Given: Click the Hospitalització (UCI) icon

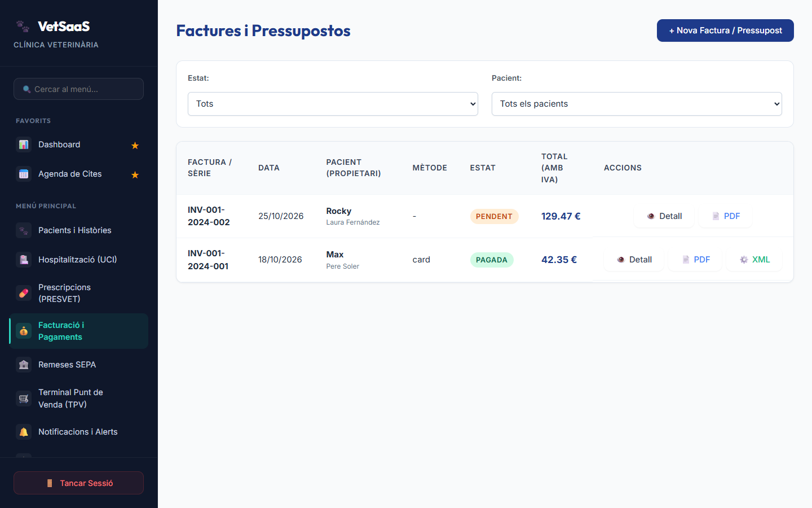Looking at the screenshot, I should coord(24,260).
